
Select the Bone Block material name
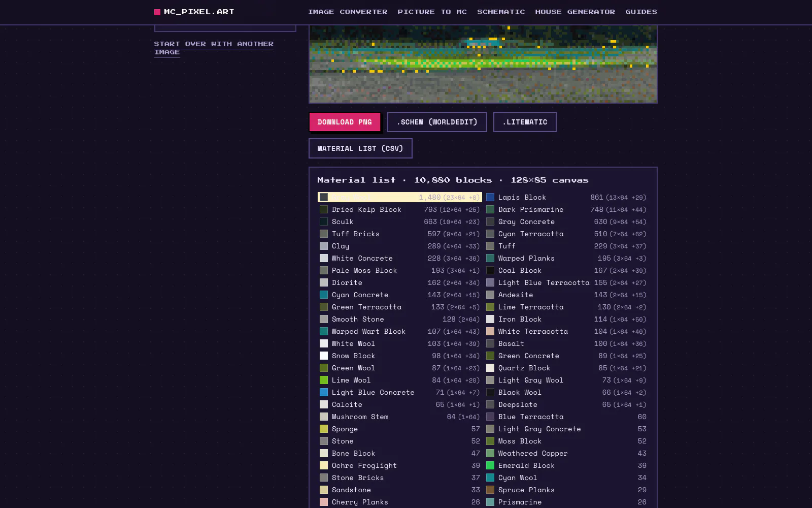tap(353, 453)
